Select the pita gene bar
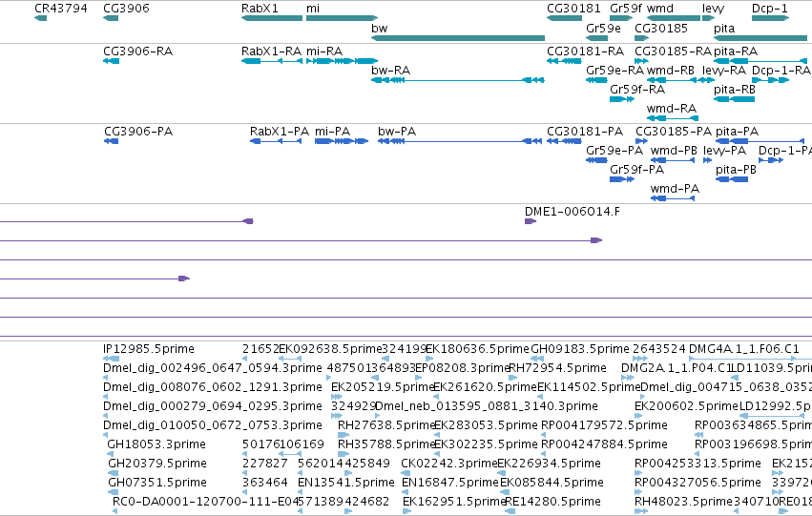Viewport: 812px width, 516px height. coord(760,38)
